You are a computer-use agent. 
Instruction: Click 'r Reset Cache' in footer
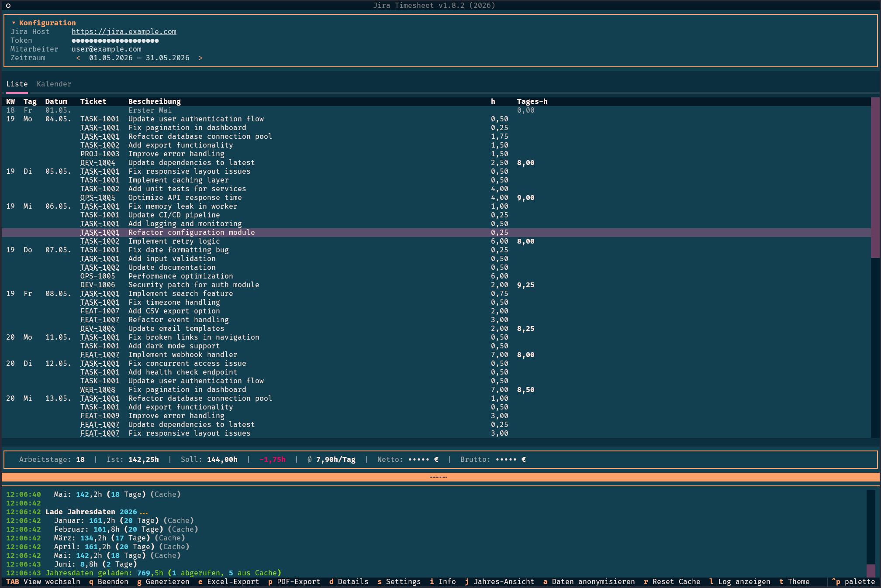click(x=672, y=581)
